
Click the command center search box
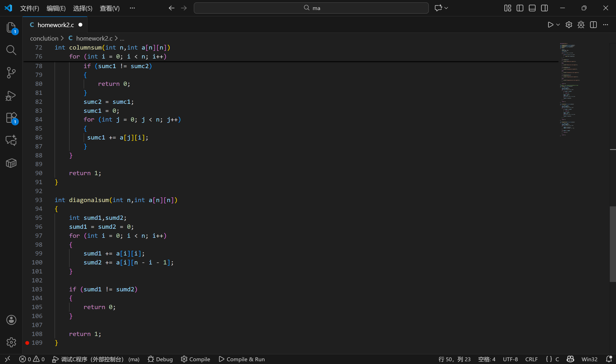311,8
